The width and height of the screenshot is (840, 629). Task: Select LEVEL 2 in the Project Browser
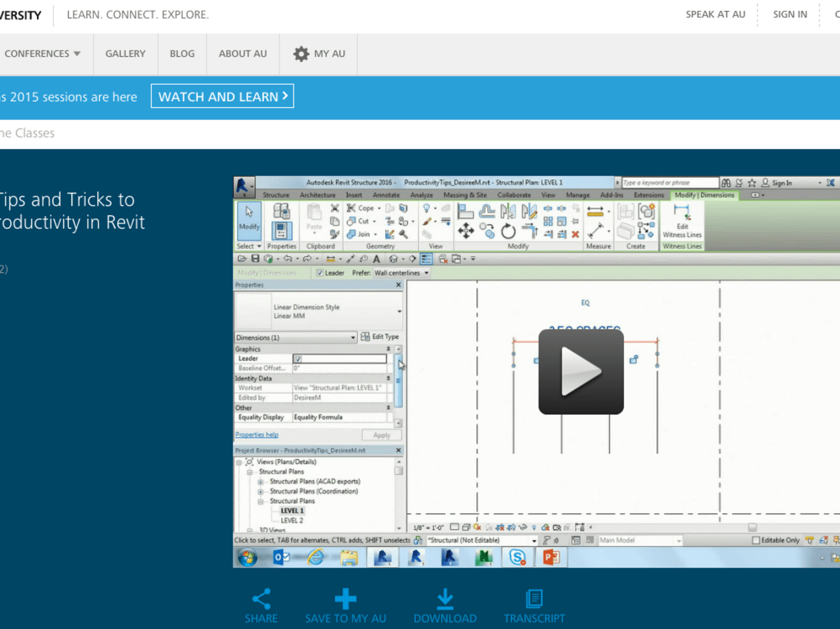tap(292, 520)
